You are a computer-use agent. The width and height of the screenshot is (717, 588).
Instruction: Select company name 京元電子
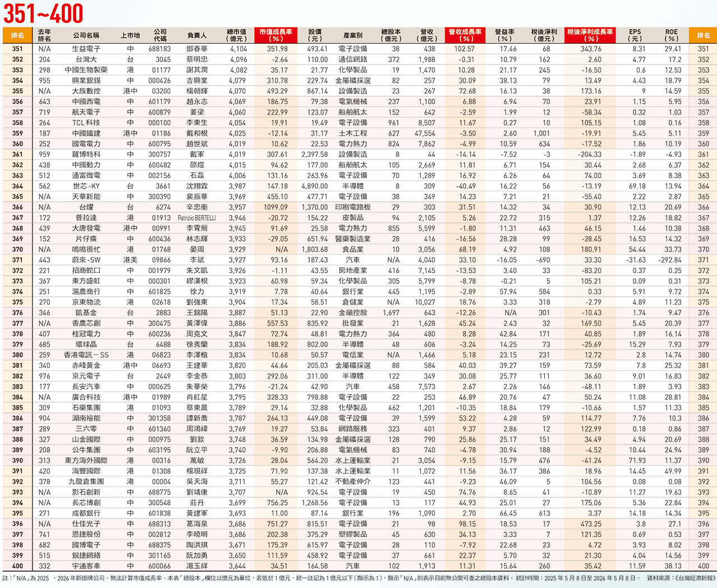click(86, 376)
